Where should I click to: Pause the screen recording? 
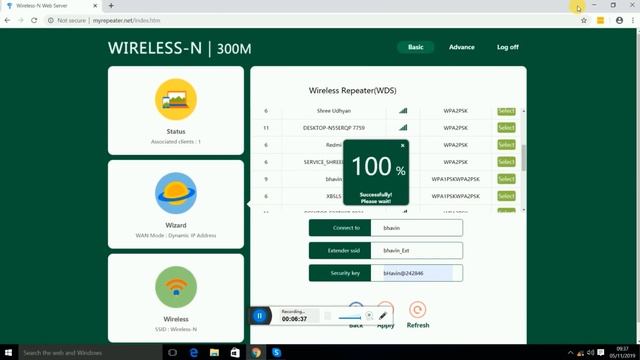260,316
